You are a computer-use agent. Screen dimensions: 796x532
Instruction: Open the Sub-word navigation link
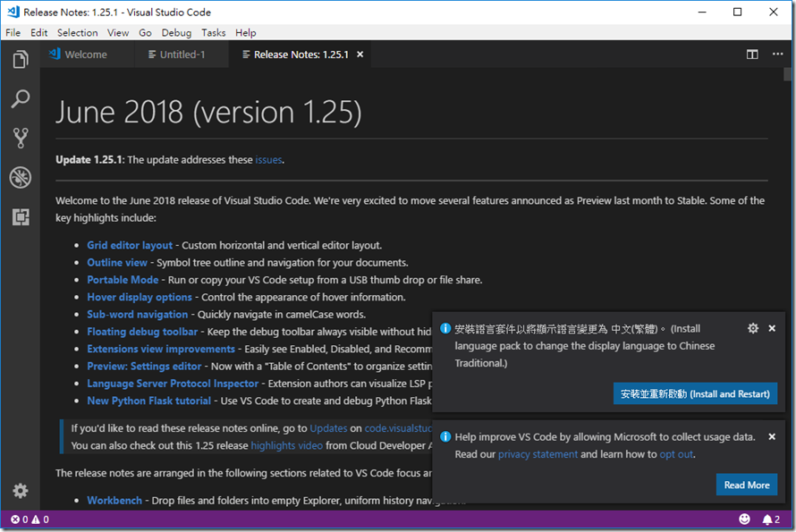[x=138, y=314]
